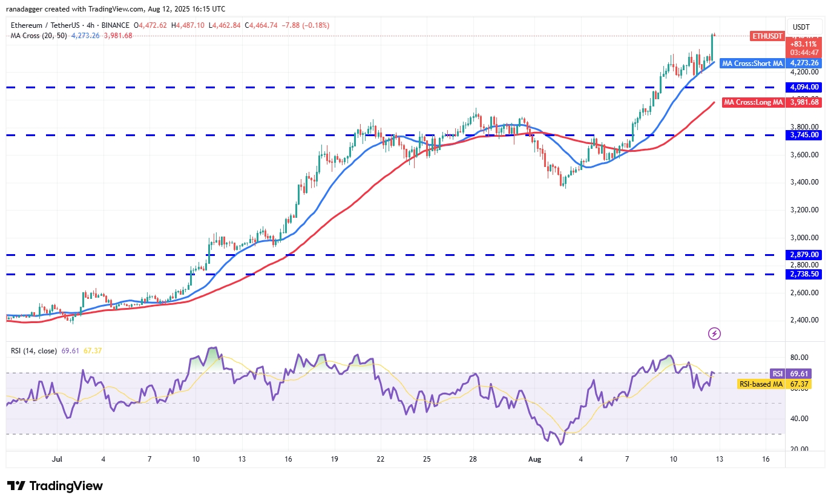
Task: Select the MA Cross:Long MA label
Action: click(x=752, y=102)
